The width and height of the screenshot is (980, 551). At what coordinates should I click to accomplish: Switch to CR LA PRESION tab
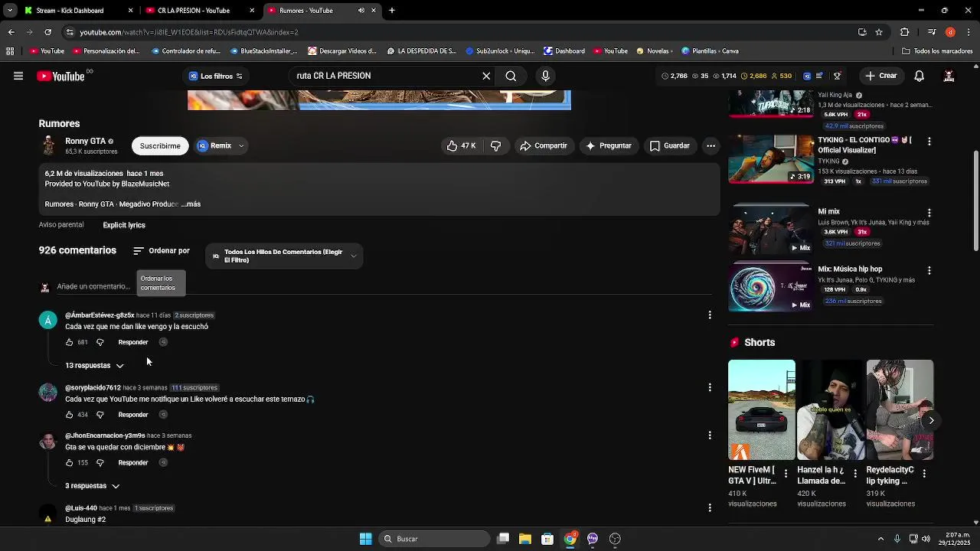click(200, 11)
